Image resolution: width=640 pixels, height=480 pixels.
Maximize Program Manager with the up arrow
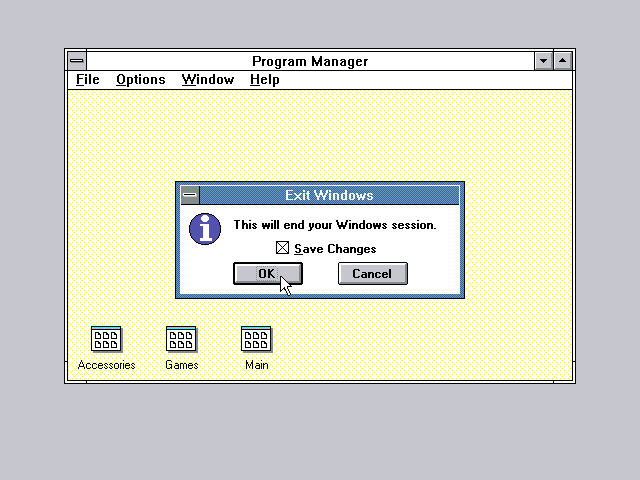pos(563,61)
